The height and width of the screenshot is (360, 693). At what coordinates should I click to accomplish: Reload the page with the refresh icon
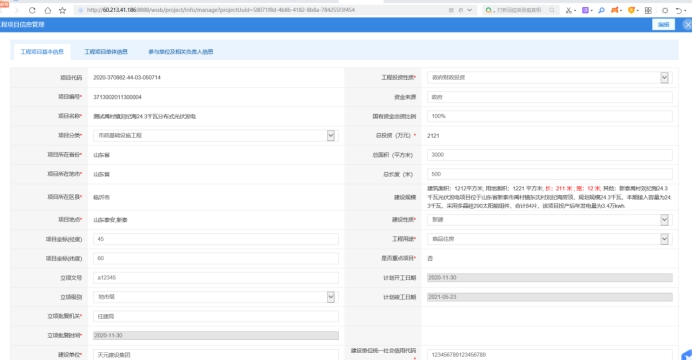(x=32, y=10)
